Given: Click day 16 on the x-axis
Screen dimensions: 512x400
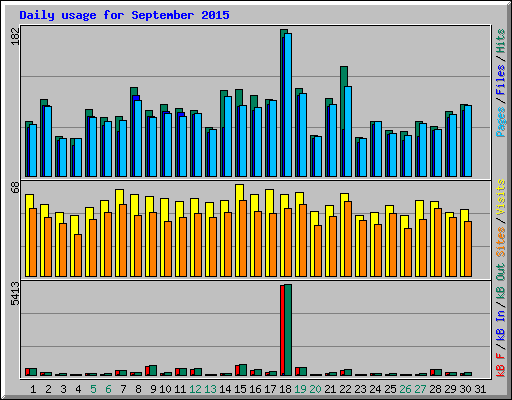Looking at the screenshot, I should point(255,389).
